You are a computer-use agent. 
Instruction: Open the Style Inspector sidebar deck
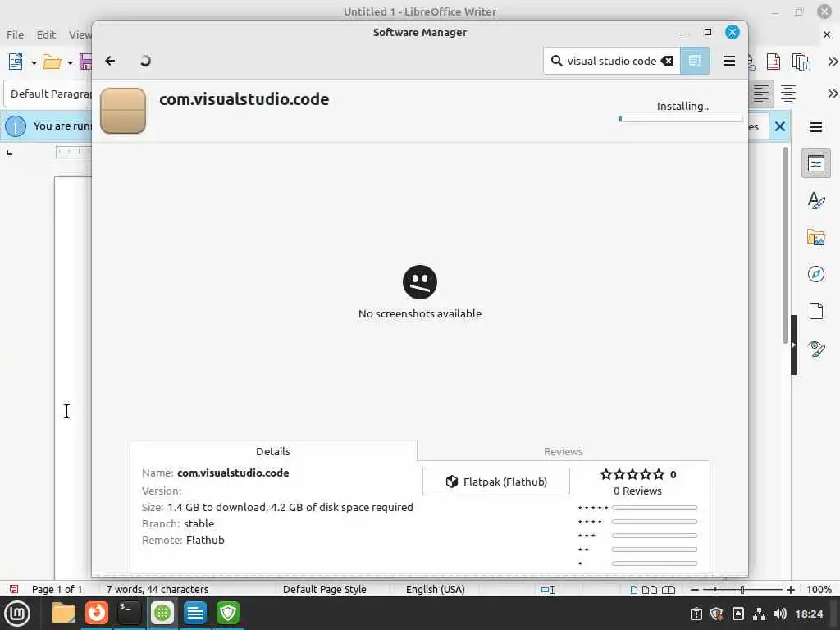[x=816, y=349]
